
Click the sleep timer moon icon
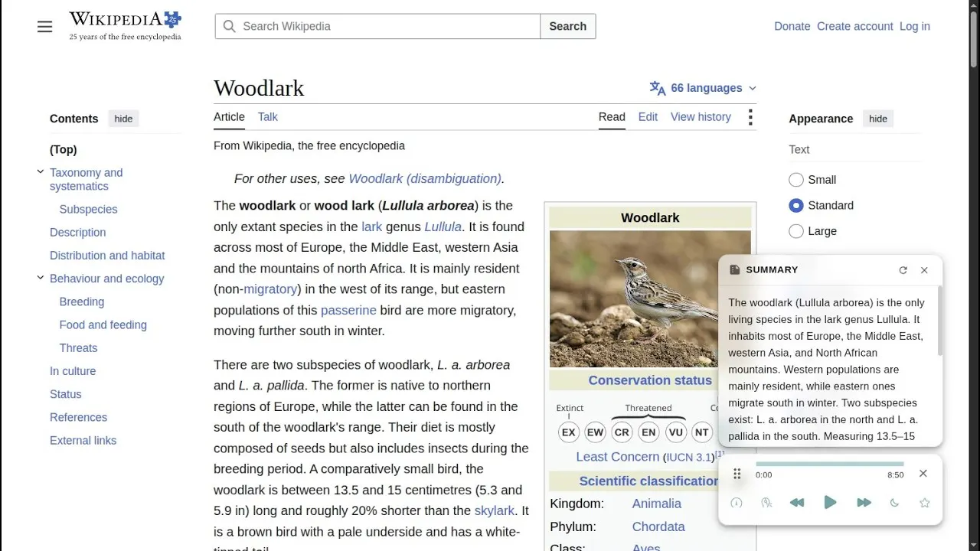point(894,503)
